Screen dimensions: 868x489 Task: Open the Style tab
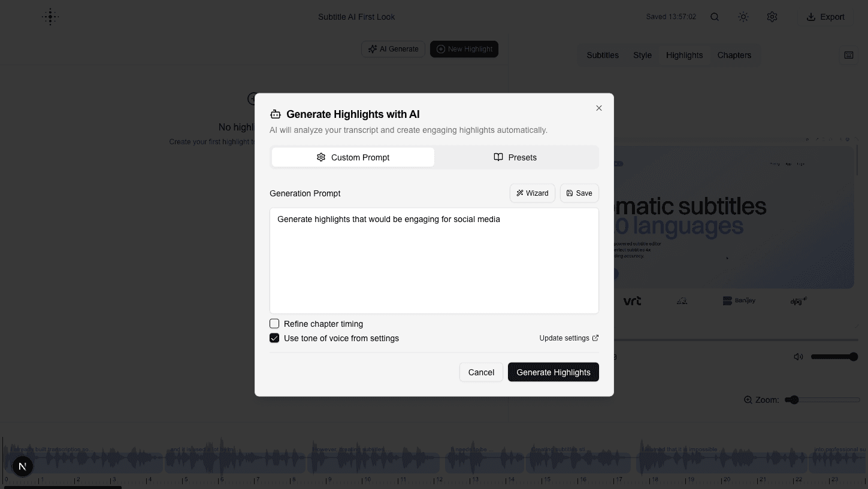(642, 54)
